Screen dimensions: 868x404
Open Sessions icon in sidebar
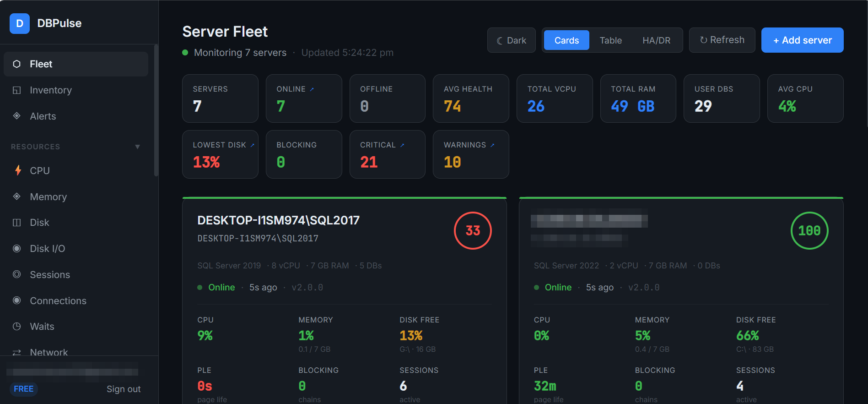pos(17,274)
